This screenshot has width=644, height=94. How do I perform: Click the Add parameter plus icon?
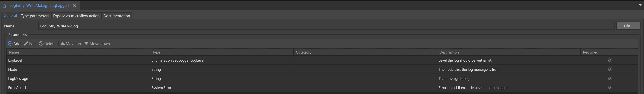pyautogui.click(x=10, y=44)
